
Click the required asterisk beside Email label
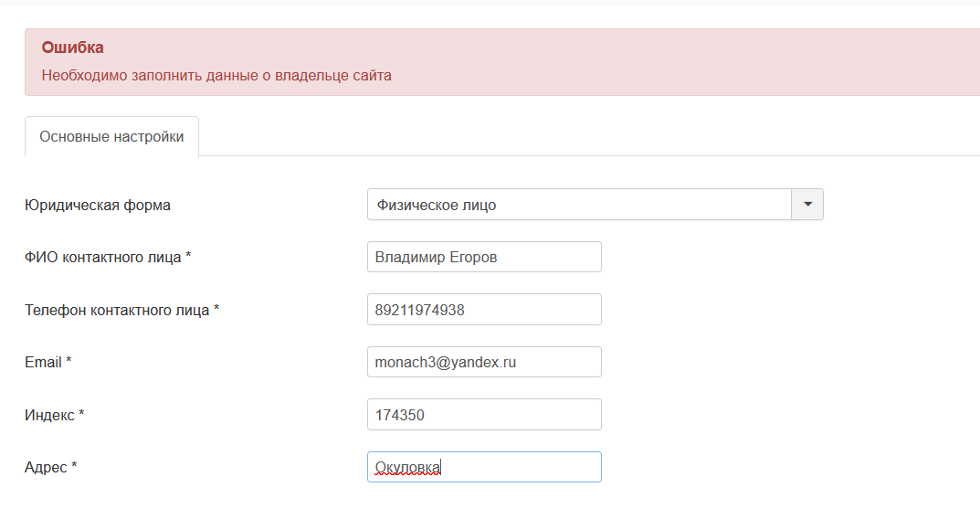[x=68, y=362]
